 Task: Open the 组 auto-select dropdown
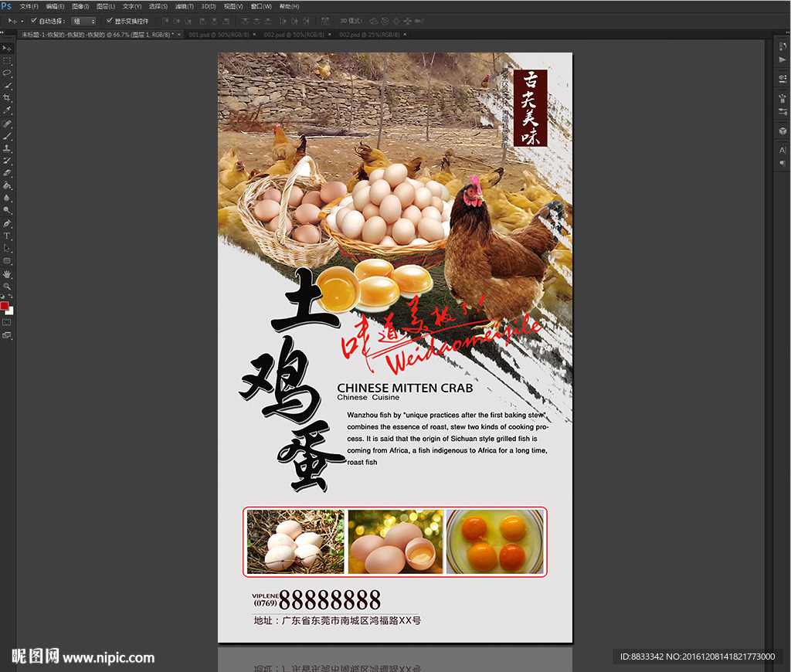pos(83,21)
